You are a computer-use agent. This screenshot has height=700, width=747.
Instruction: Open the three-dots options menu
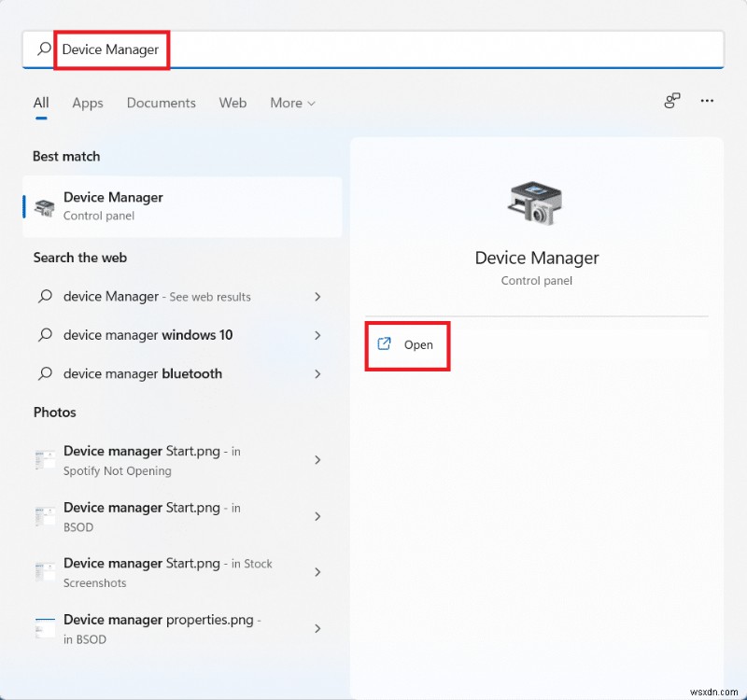707,101
